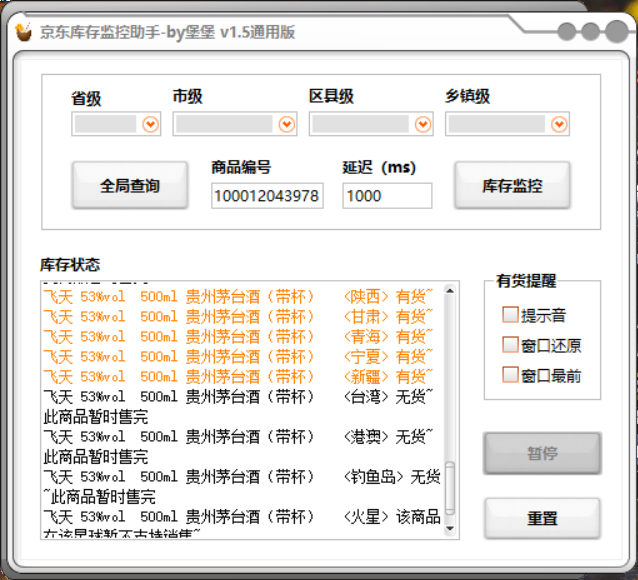
Task: Select the <钓鱼岛> 无货 row
Action: tap(242, 476)
